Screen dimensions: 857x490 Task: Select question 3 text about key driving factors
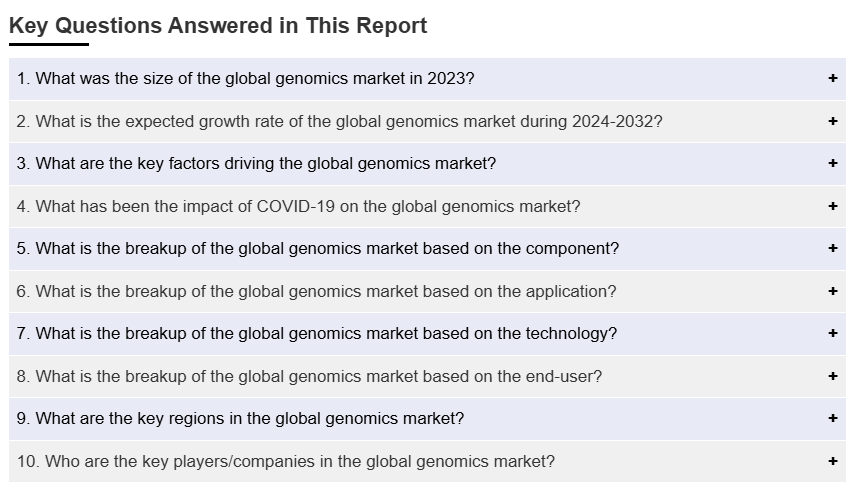pyautogui.click(x=256, y=163)
